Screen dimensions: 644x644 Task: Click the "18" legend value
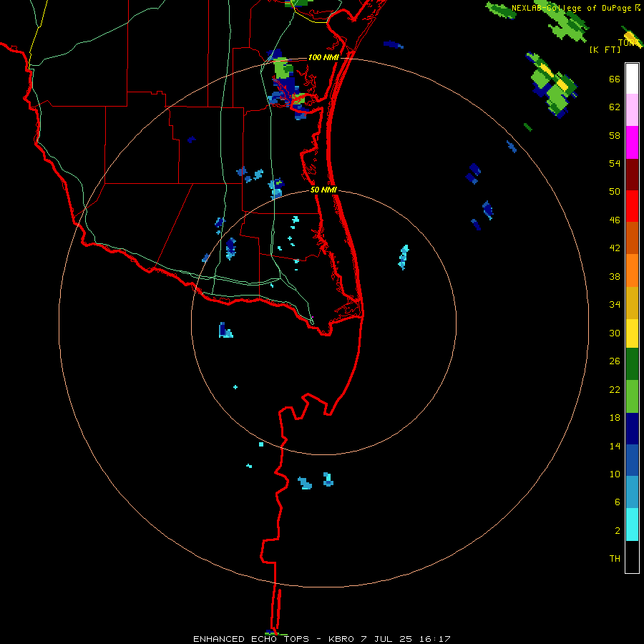[x=615, y=418]
